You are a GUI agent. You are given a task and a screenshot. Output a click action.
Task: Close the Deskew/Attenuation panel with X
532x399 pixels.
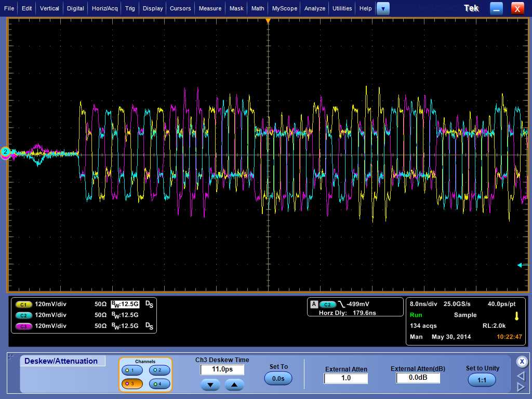[x=522, y=362]
